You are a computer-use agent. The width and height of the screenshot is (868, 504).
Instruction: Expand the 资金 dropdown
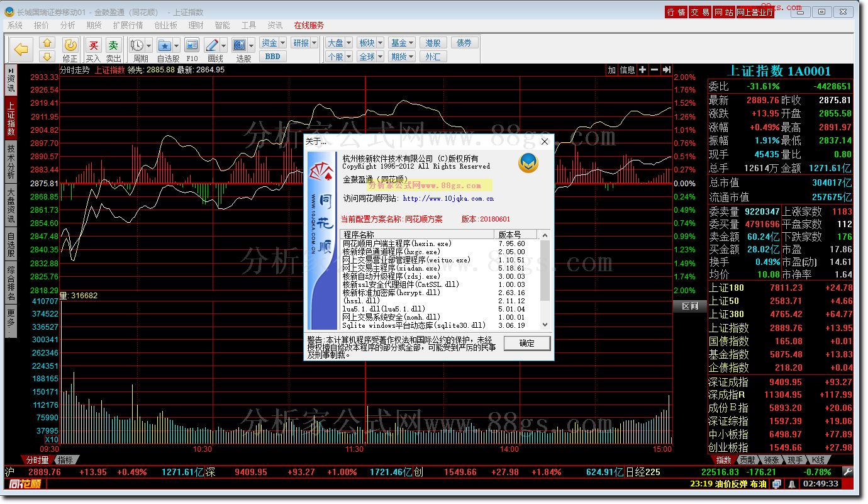pyautogui.click(x=282, y=43)
